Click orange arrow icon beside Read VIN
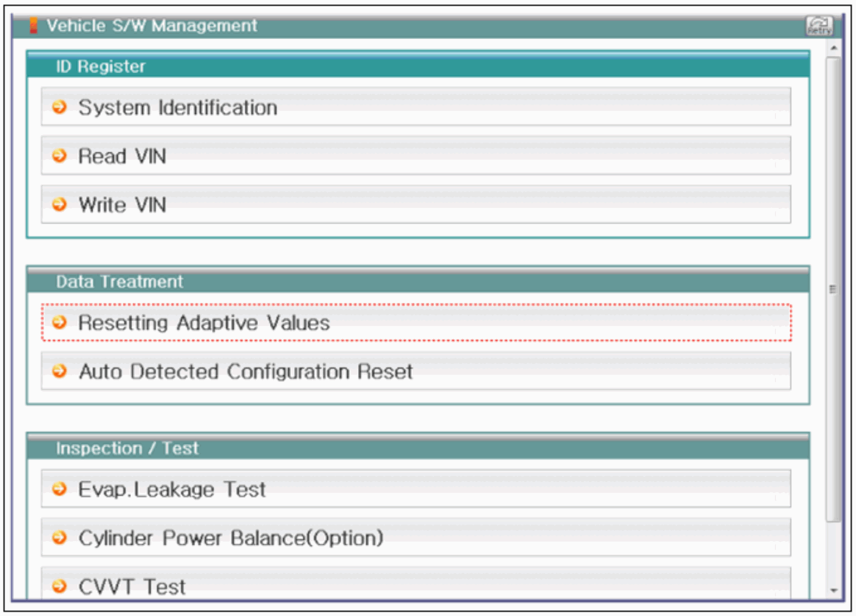Image resolution: width=856 pixels, height=616 pixels. pyautogui.click(x=60, y=156)
